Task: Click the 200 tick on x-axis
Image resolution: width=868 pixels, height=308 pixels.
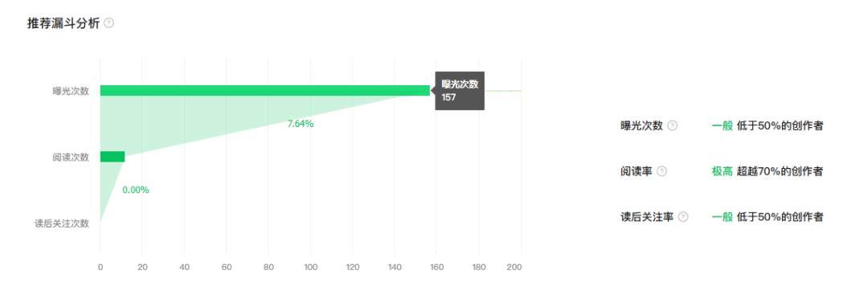Action: click(x=514, y=267)
